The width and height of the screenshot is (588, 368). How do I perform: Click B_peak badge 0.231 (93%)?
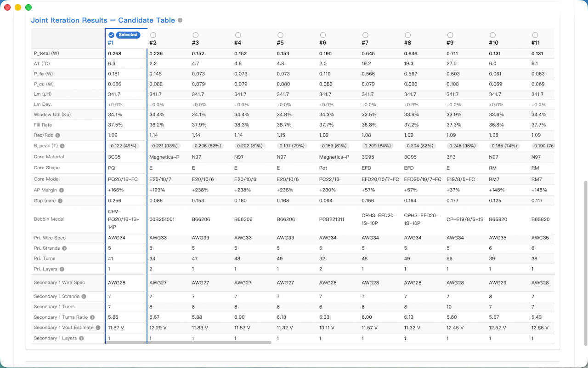(x=165, y=146)
